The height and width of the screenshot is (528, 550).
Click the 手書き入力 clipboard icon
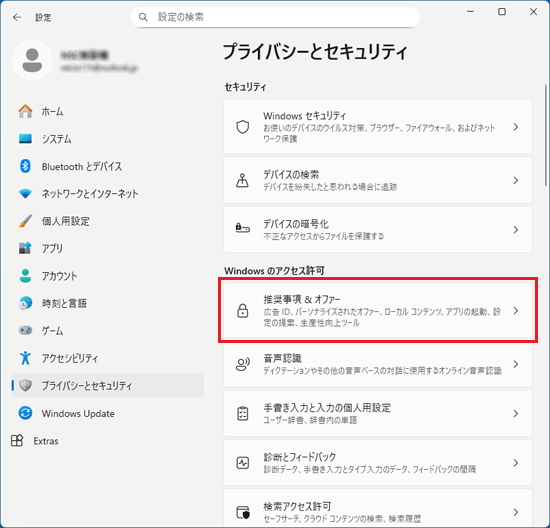(242, 413)
